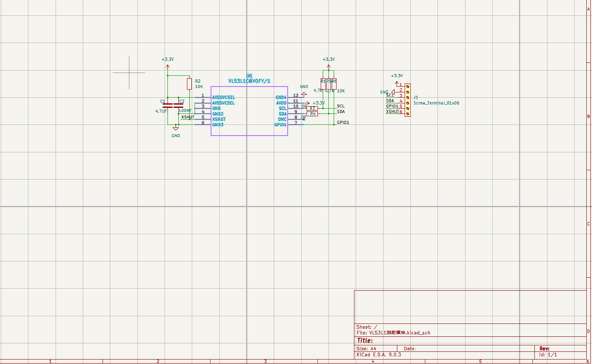Select capacitor C1 symbol plates

(167, 105)
